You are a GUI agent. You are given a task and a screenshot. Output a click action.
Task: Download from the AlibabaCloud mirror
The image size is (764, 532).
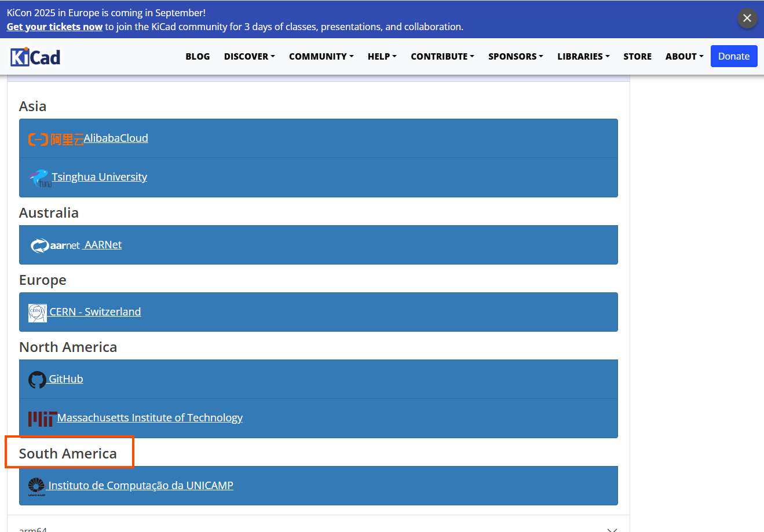116,138
